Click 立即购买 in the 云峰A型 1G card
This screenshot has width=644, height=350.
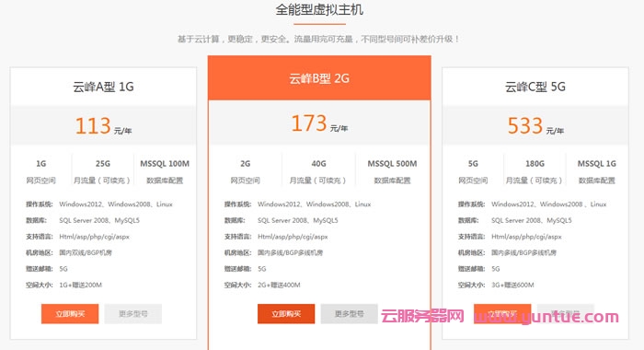[70, 314]
